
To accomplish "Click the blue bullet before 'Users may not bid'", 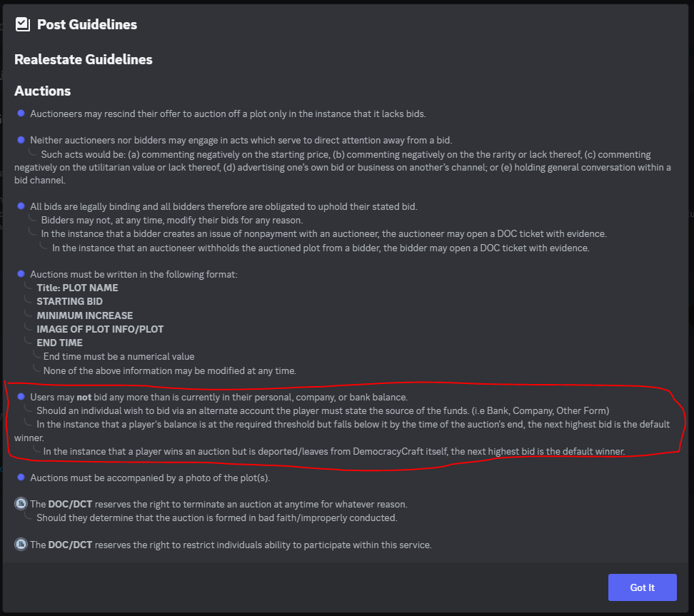I will point(21,396).
